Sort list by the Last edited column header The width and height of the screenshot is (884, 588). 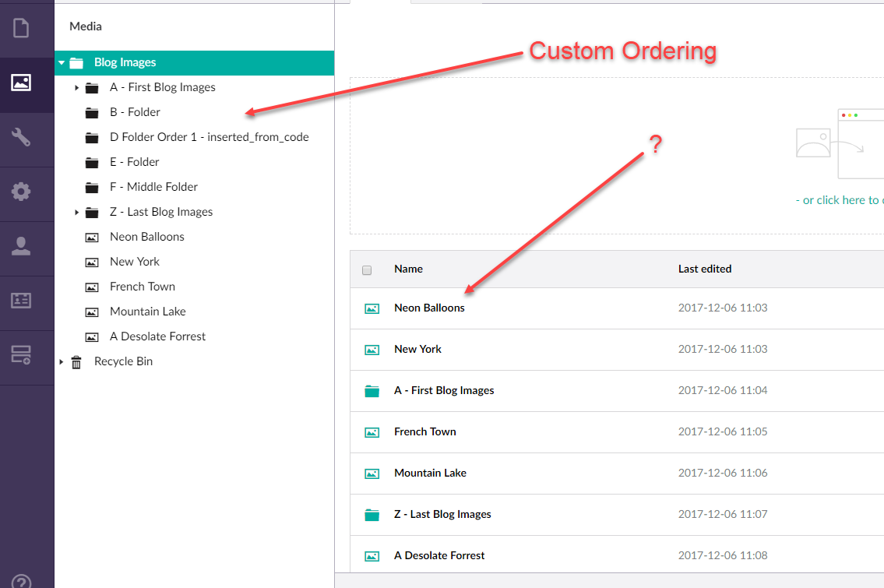pyautogui.click(x=705, y=269)
